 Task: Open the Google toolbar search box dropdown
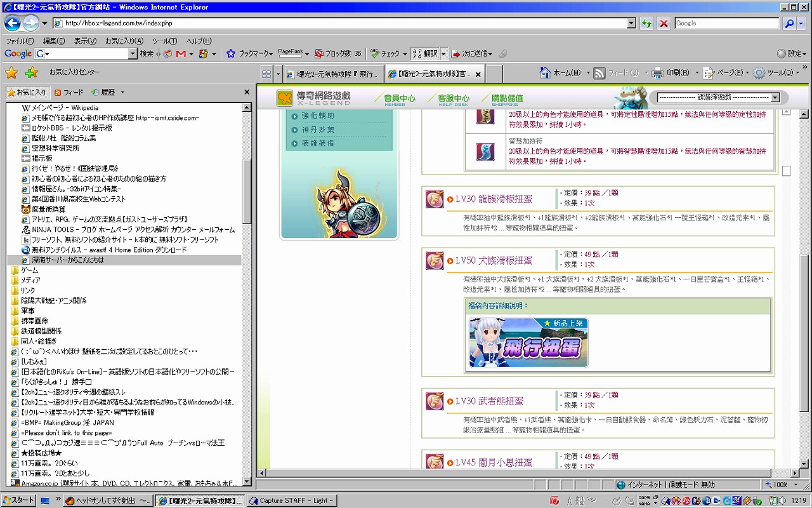click(133, 54)
